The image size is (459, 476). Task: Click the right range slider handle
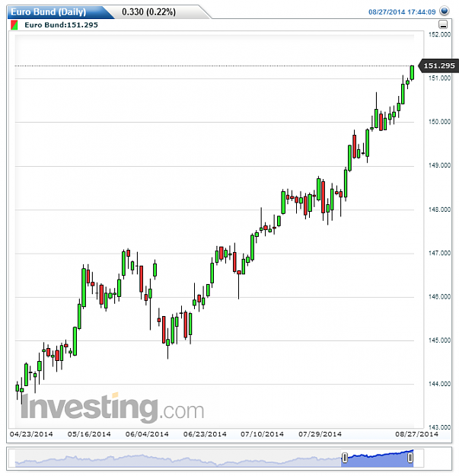410,458
